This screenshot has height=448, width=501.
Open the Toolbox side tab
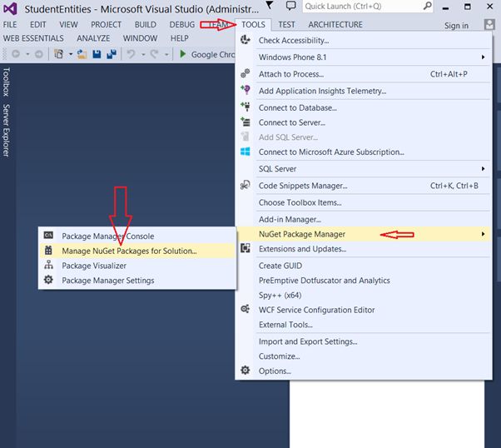(6, 82)
